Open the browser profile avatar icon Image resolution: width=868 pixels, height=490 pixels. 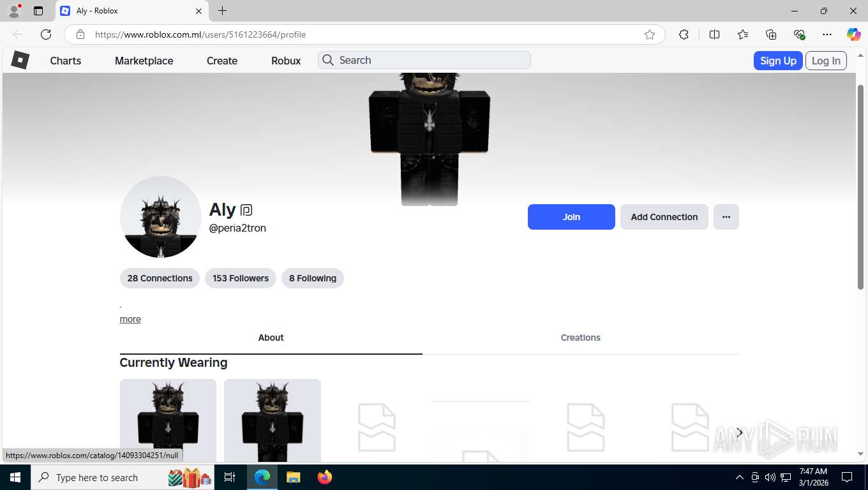14,11
